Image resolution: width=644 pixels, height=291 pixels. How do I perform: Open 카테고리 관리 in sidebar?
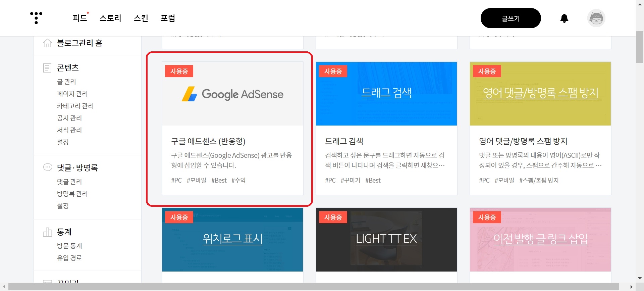(75, 106)
